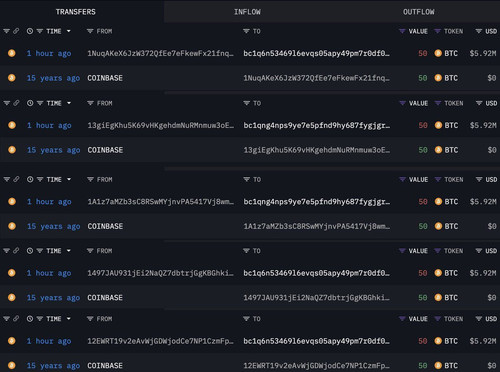Open recipient 13giEgKhu5K69 in the COINBASE row
Viewport: 500px width, 372px height.
click(x=317, y=150)
